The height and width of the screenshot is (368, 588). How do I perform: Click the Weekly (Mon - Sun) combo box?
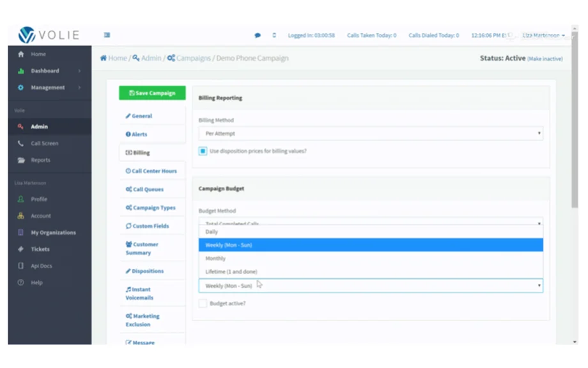[371, 286]
